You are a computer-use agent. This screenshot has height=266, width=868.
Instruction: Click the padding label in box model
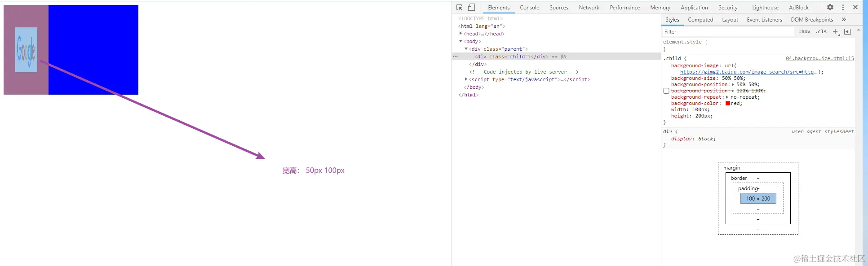pyautogui.click(x=748, y=188)
